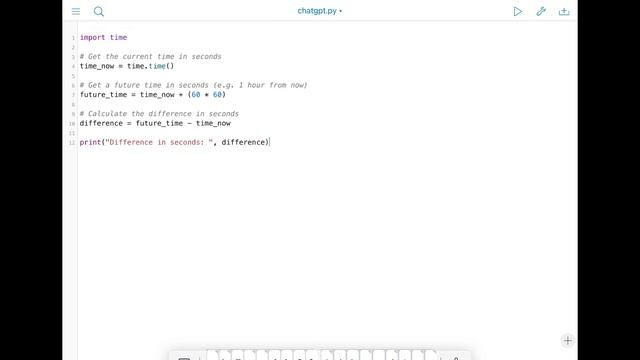
Task: Place cursor on 'import time' line
Action: pyautogui.click(x=103, y=38)
